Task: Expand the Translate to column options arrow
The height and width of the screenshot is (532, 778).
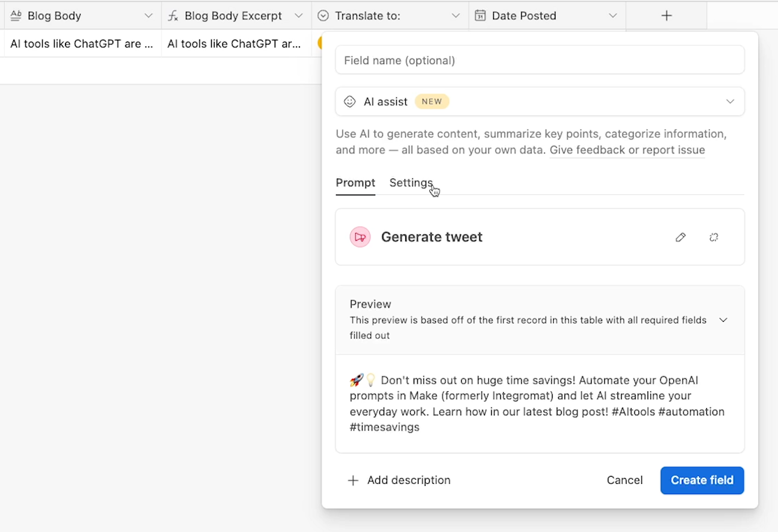Action: pyautogui.click(x=456, y=16)
